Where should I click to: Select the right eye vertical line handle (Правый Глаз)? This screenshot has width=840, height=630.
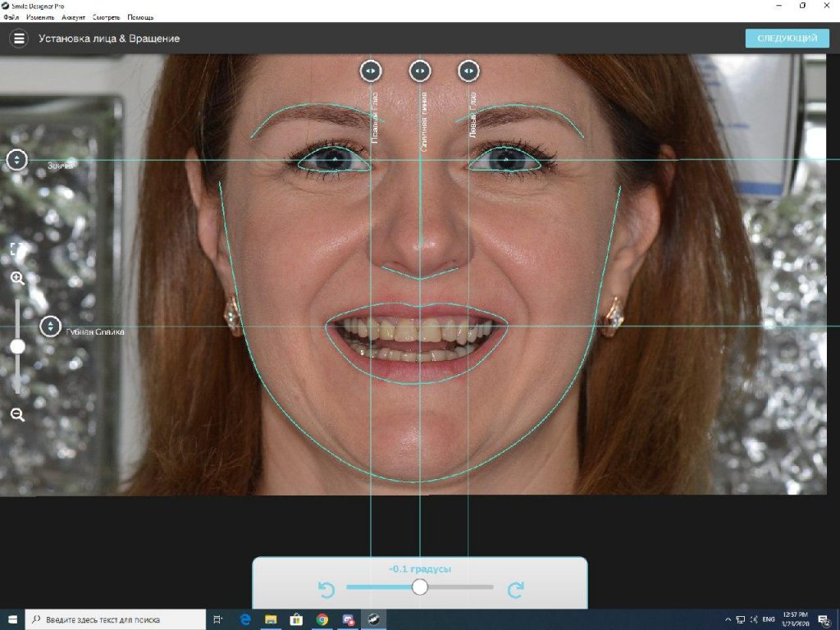pos(371,71)
